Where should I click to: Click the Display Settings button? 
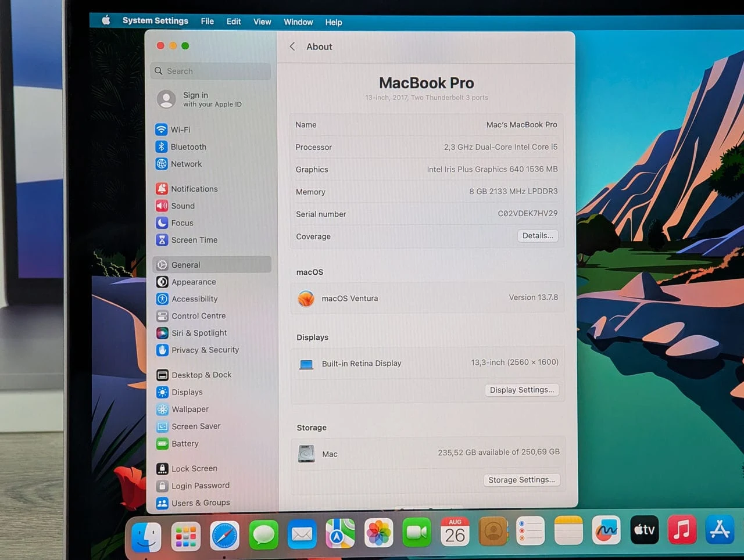click(522, 390)
